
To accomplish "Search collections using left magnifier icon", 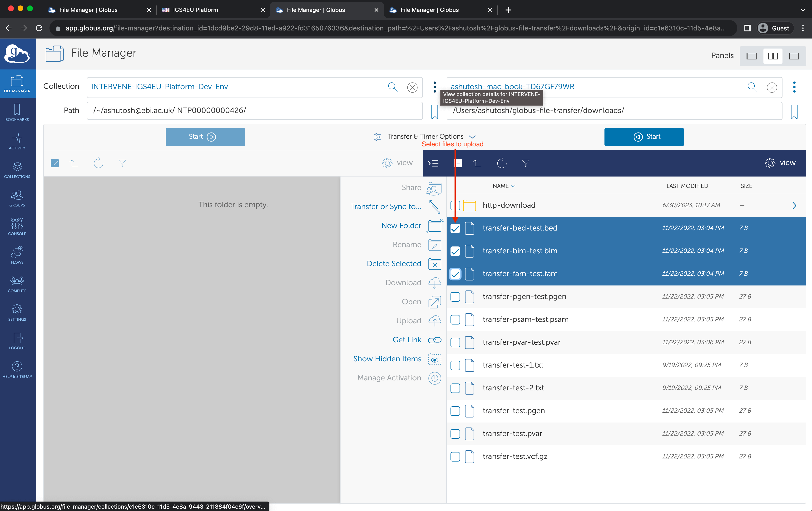I will click(x=392, y=87).
